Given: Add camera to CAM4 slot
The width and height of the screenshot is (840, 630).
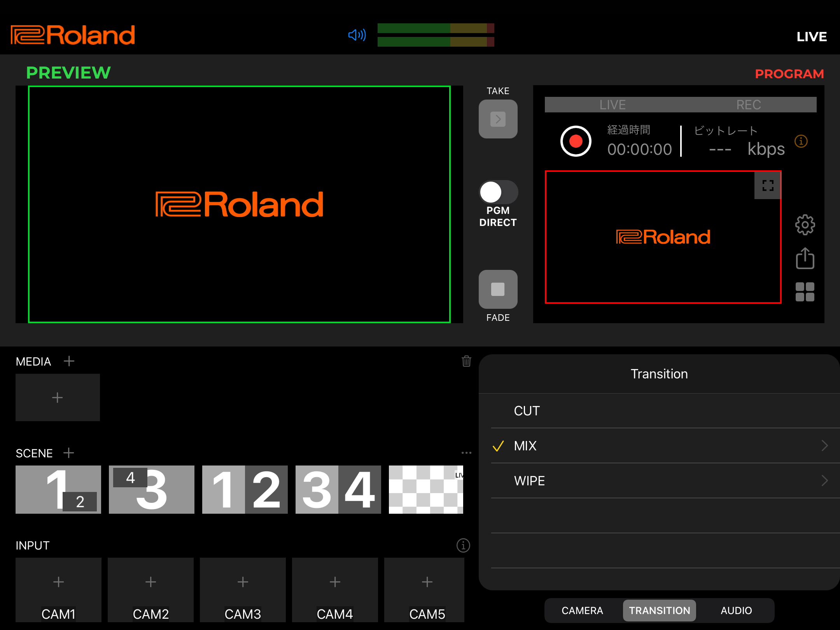Looking at the screenshot, I should [335, 590].
